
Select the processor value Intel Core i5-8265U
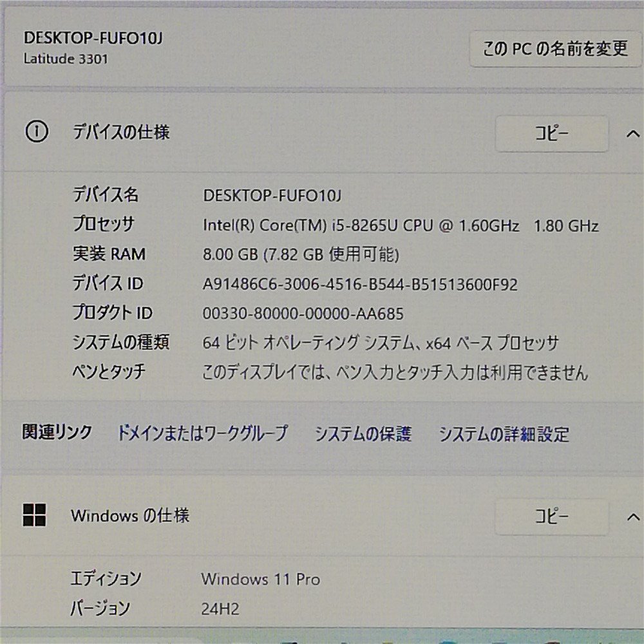pos(401,225)
